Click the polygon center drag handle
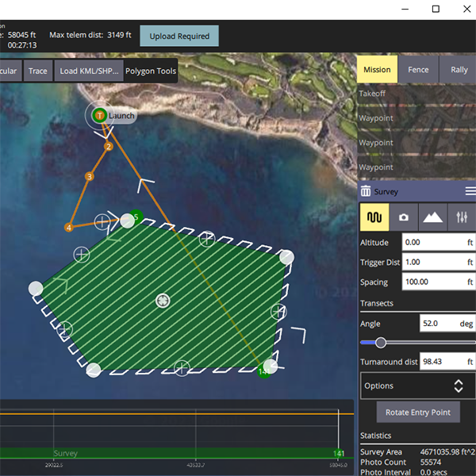 [163, 300]
